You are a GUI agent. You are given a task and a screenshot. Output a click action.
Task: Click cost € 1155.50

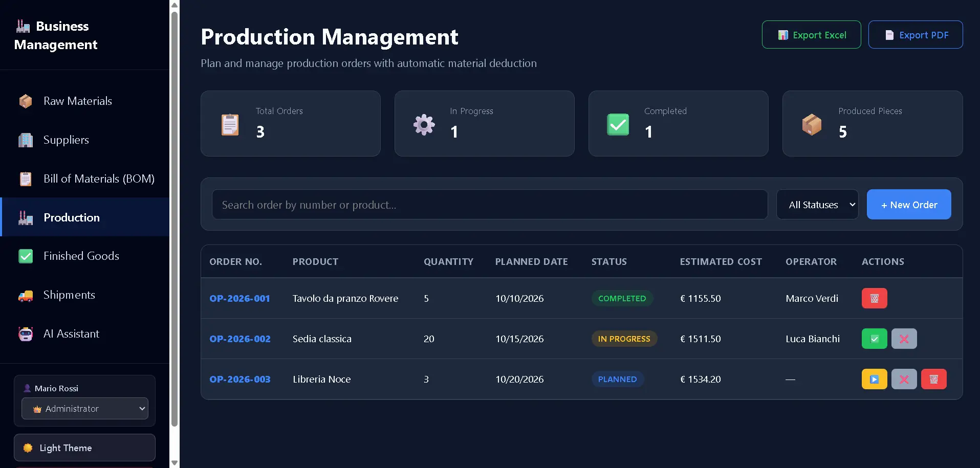pos(701,299)
